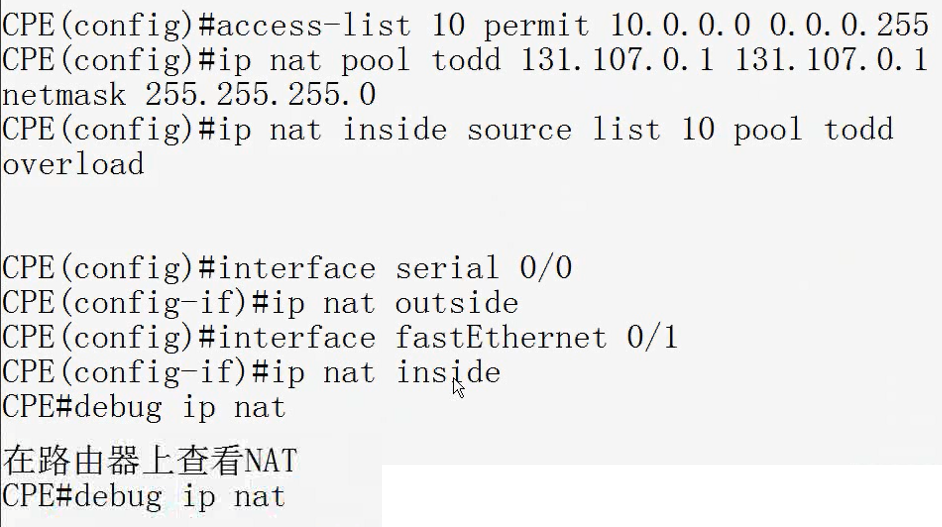The width and height of the screenshot is (942, 527).
Task: Click the subnet mask 255.255.255.0
Action: point(261,95)
